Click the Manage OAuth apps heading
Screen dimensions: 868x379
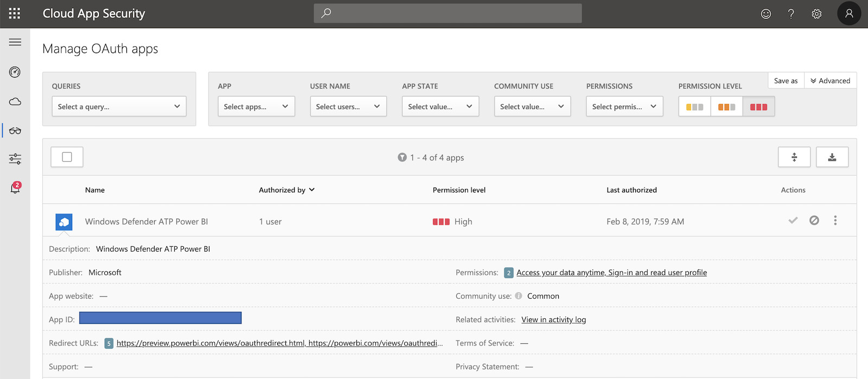(100, 49)
